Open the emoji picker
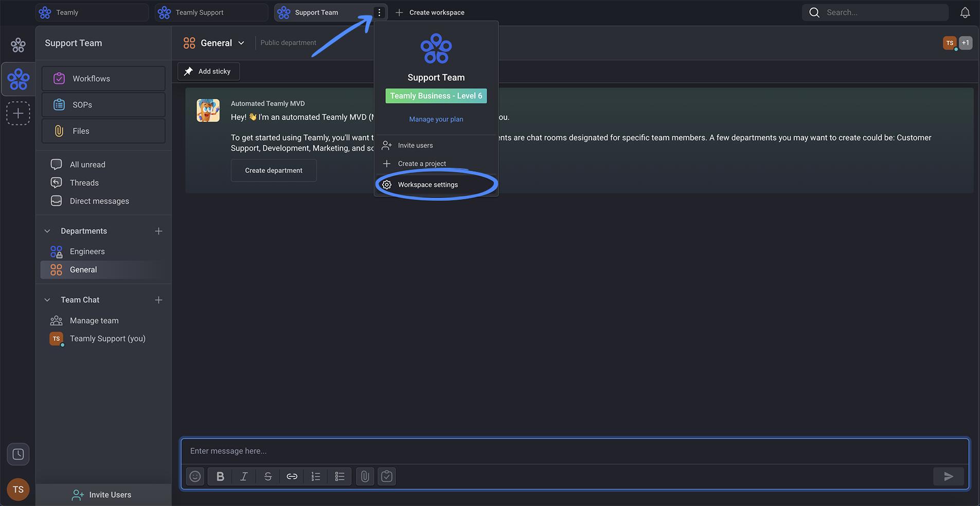The height and width of the screenshot is (506, 980). tap(195, 477)
